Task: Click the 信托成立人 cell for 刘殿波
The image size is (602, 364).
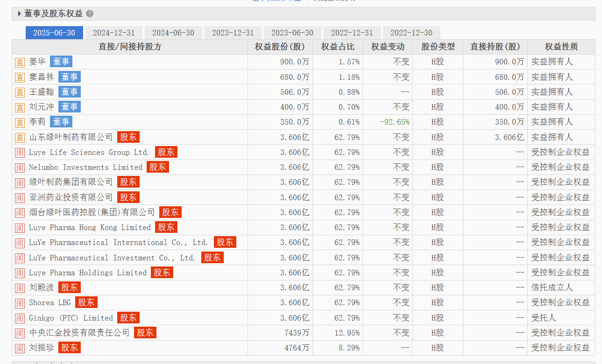Action: (x=552, y=287)
